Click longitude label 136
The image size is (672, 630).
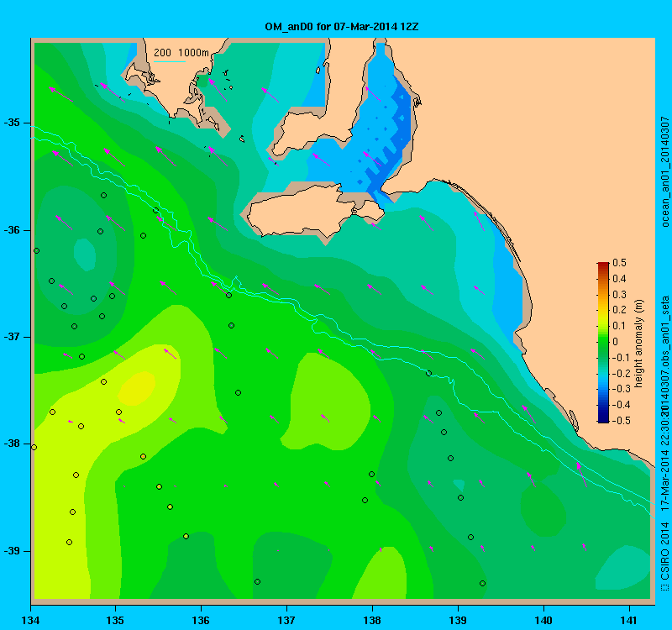pos(201,620)
